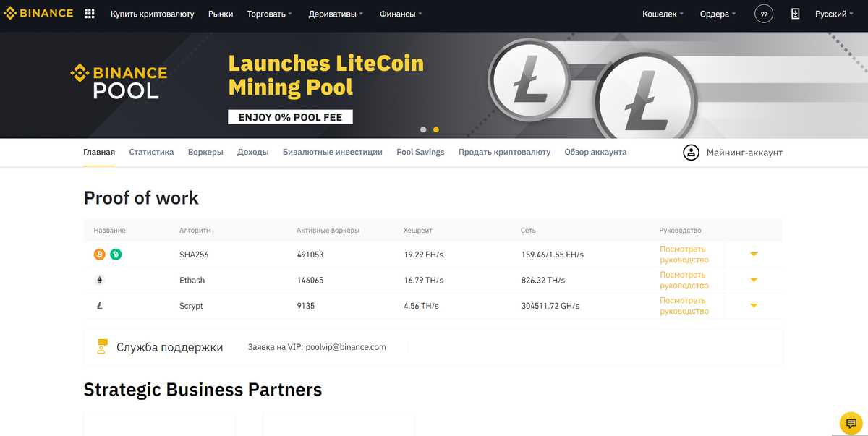Expand the Деривативы dropdown menu
Screen dimensions: 868x436
[336, 14]
